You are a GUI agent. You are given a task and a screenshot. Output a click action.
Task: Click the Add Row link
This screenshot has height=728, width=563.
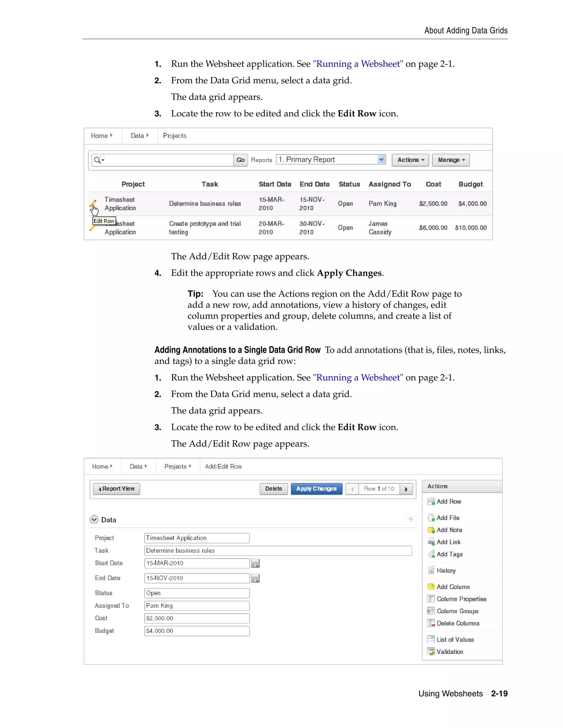click(x=449, y=502)
